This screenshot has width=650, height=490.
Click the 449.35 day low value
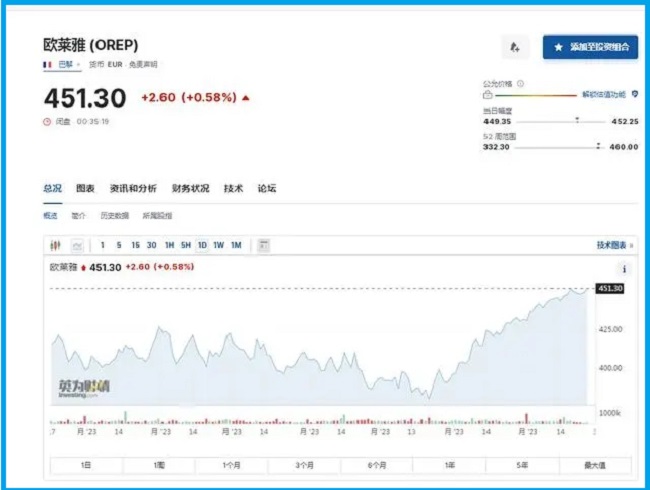[497, 121]
